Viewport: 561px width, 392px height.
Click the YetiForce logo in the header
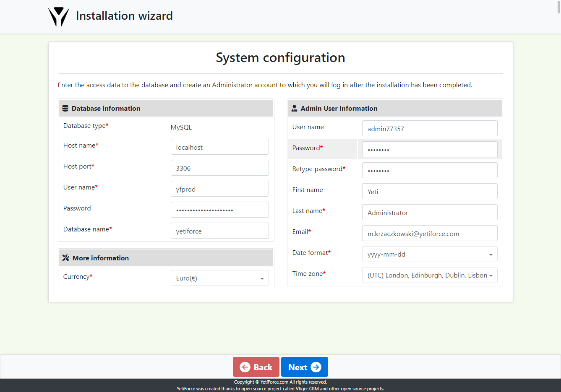59,16
